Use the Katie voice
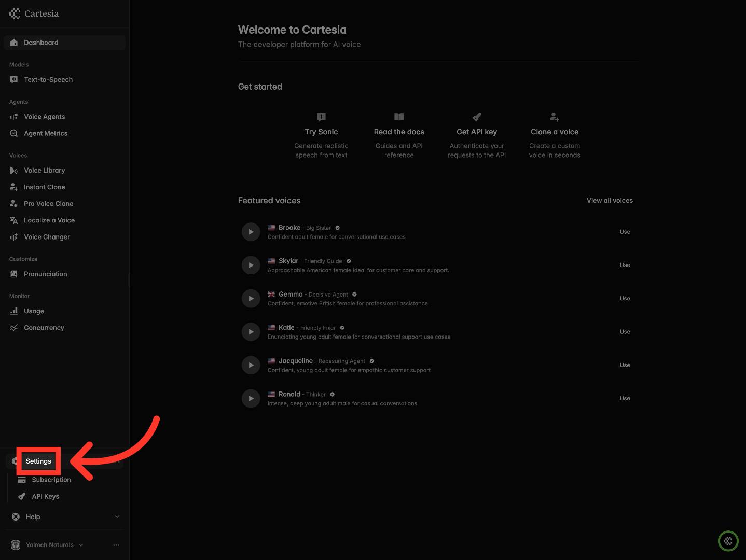The image size is (746, 560). pos(625,332)
